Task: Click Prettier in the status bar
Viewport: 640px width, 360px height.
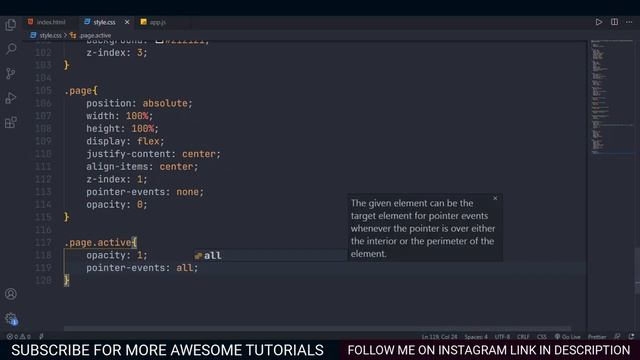Action: (597, 337)
